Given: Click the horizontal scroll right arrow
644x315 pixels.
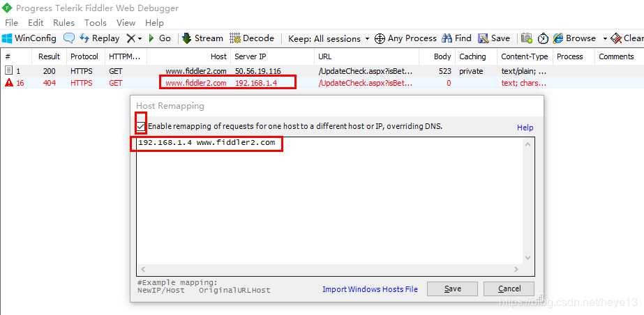Looking at the screenshot, I should 516,270.
